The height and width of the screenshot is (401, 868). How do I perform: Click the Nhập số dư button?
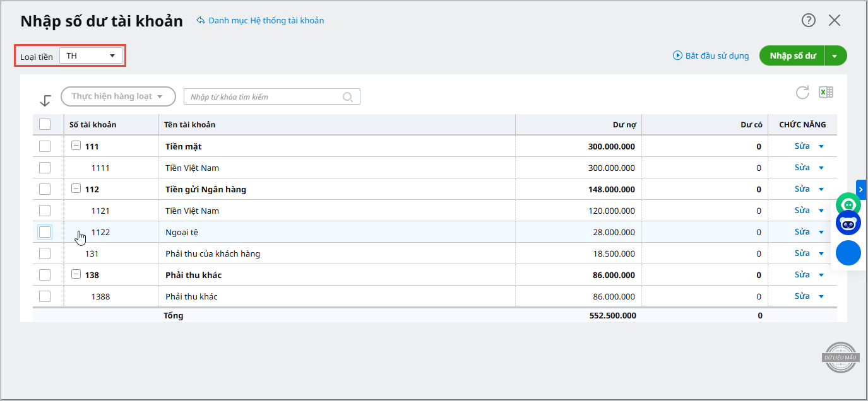[x=792, y=56]
